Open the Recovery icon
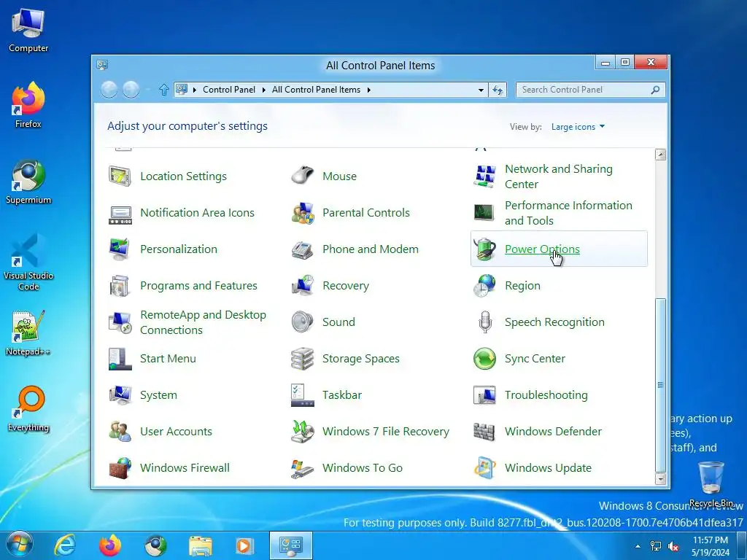The image size is (747, 560). pos(303,286)
